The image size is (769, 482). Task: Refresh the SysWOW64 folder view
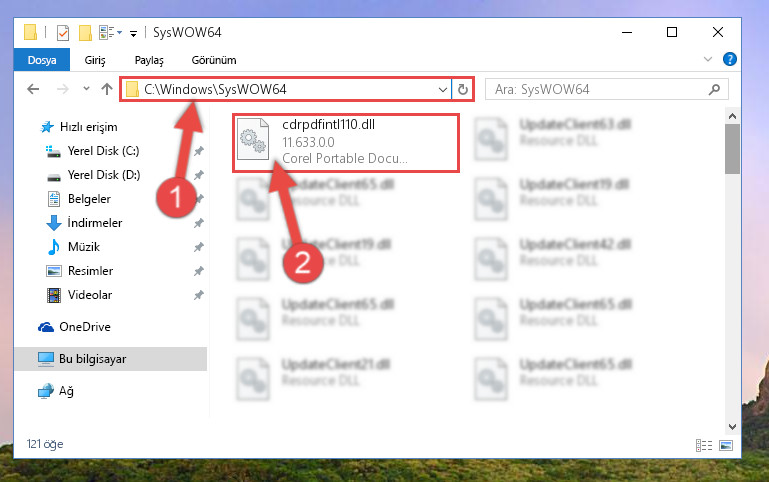(462, 90)
